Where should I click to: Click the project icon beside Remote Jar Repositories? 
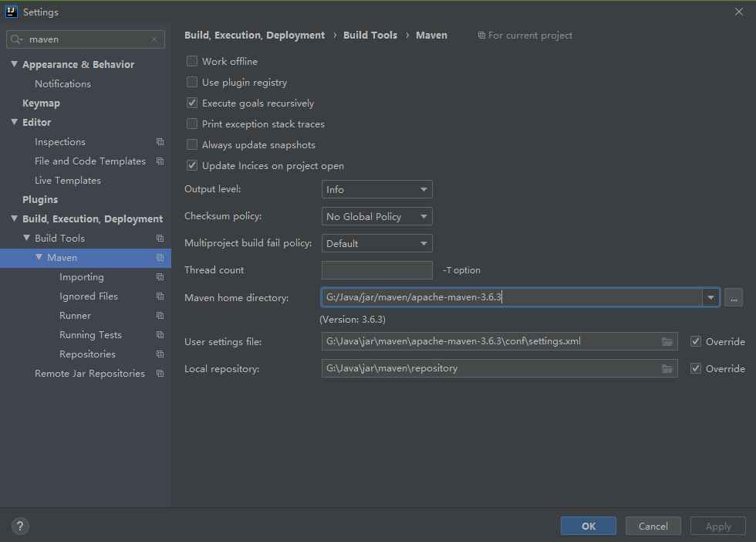(160, 374)
